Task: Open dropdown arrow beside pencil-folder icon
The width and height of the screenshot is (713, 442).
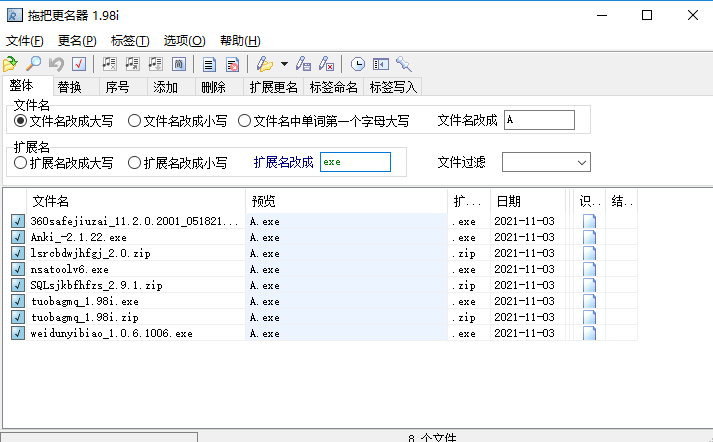Action: (x=284, y=64)
